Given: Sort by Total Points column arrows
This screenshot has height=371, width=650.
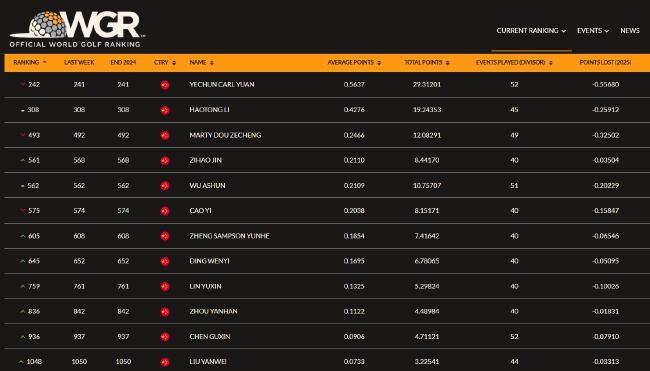Looking at the screenshot, I should point(447,63).
